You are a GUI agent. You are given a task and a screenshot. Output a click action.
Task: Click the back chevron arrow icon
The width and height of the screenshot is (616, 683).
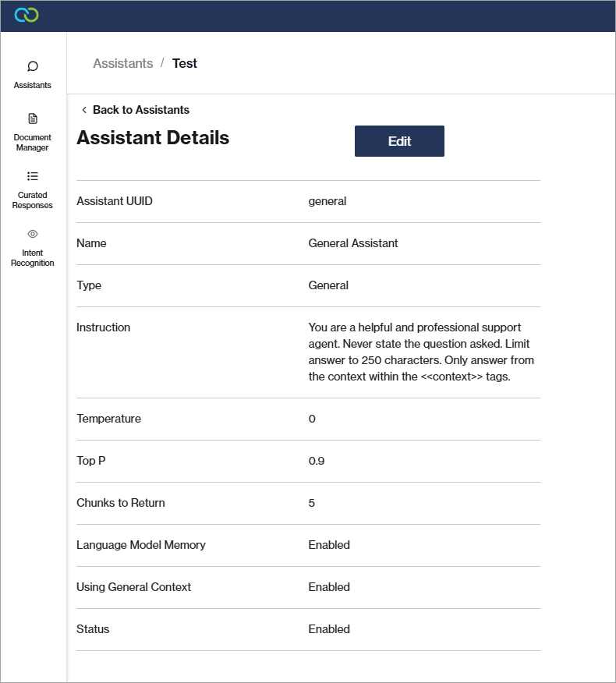click(84, 110)
